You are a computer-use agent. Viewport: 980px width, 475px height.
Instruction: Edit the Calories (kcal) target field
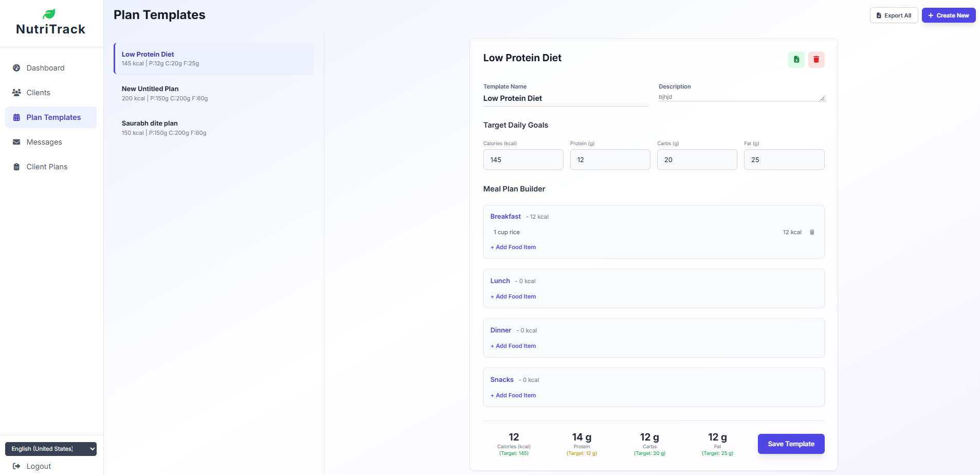click(x=523, y=160)
